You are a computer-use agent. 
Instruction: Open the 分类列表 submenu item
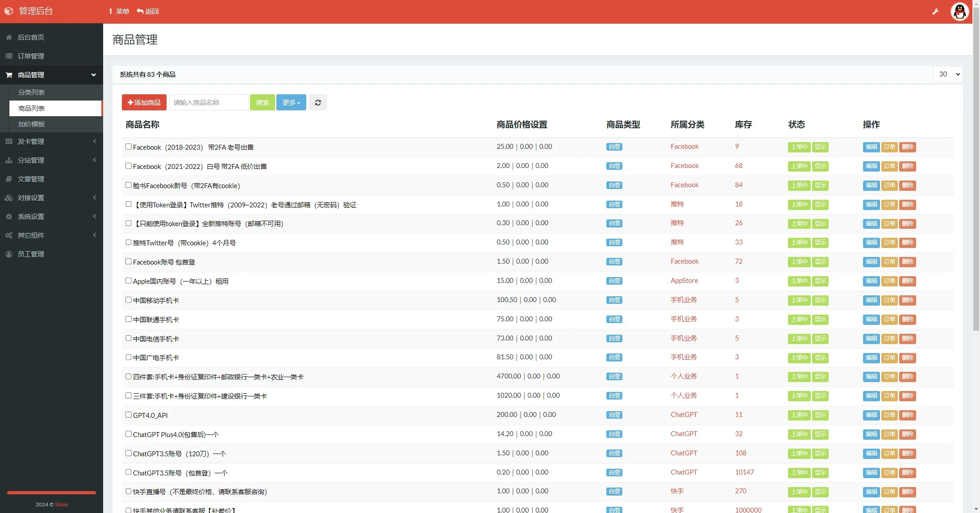pyautogui.click(x=31, y=93)
